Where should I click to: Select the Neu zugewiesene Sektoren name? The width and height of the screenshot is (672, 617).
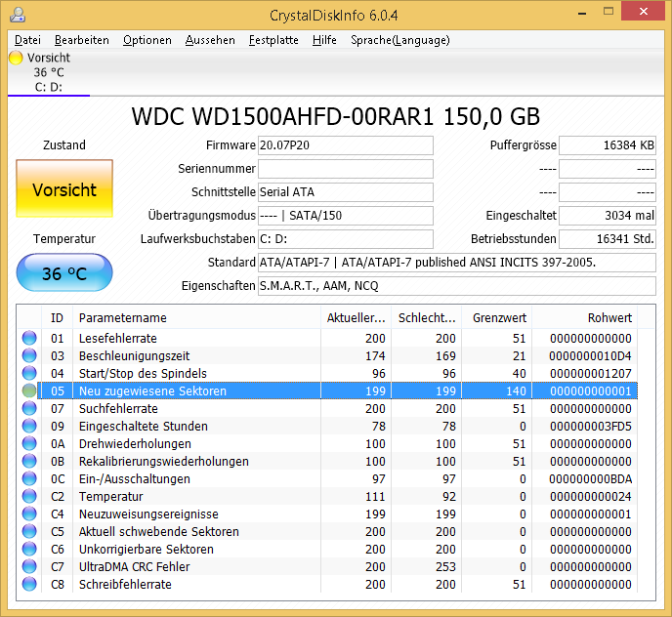(x=152, y=391)
